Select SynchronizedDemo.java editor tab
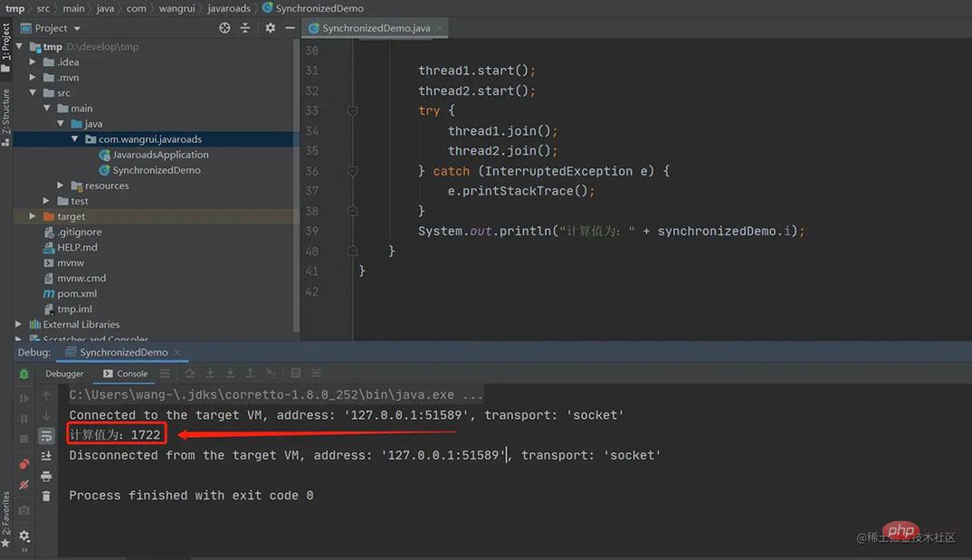This screenshot has height=560, width=972. click(376, 28)
